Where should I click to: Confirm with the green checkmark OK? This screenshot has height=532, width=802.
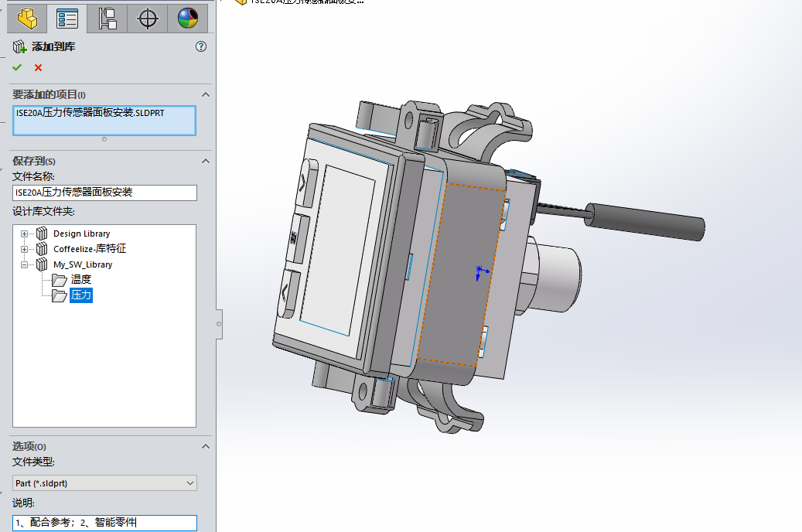17,67
